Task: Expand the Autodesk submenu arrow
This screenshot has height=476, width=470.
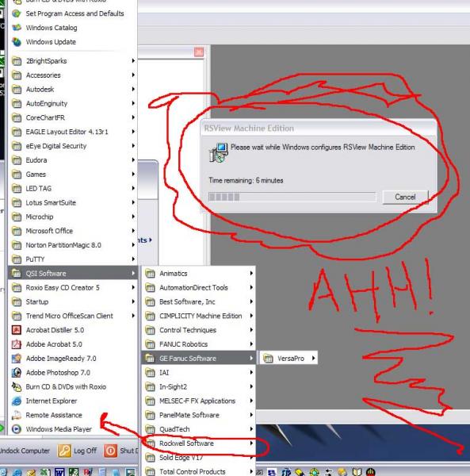Action: coord(133,89)
